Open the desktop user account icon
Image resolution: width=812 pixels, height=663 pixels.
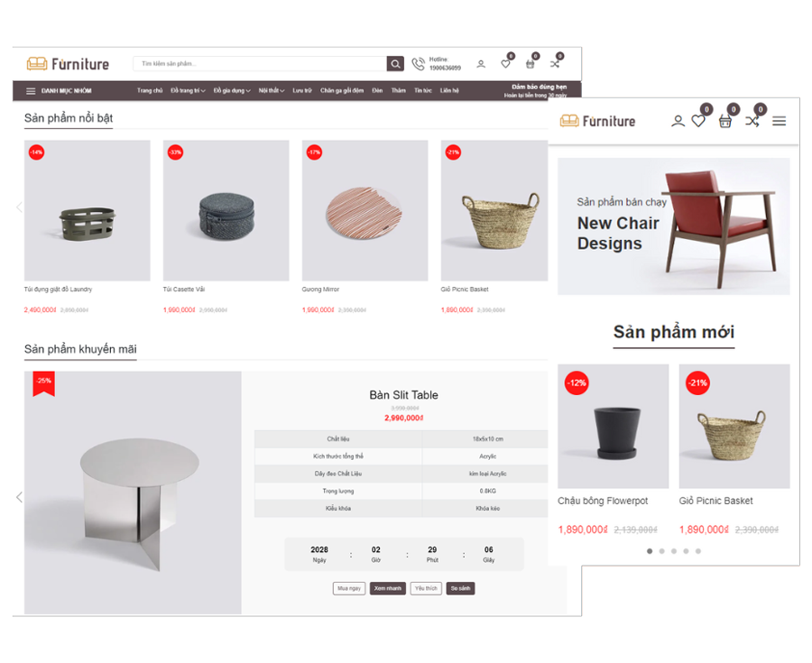(481, 64)
